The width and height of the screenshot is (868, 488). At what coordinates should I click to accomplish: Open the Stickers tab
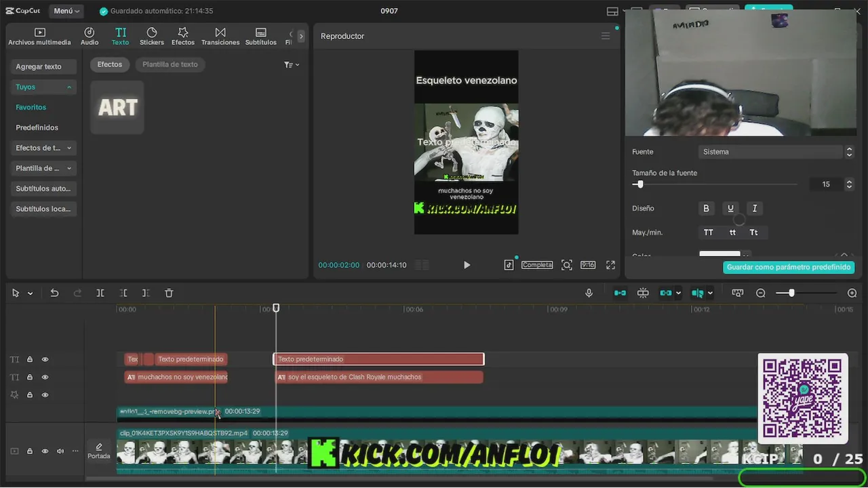click(152, 37)
